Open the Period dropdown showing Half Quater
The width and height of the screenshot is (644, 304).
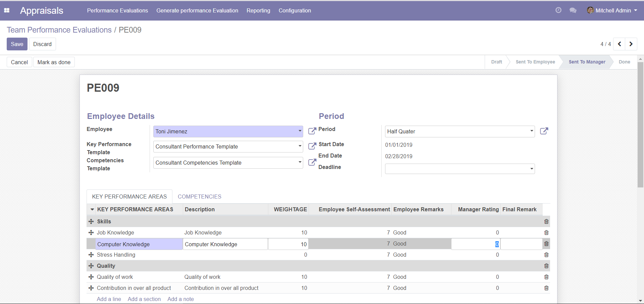[x=531, y=131]
